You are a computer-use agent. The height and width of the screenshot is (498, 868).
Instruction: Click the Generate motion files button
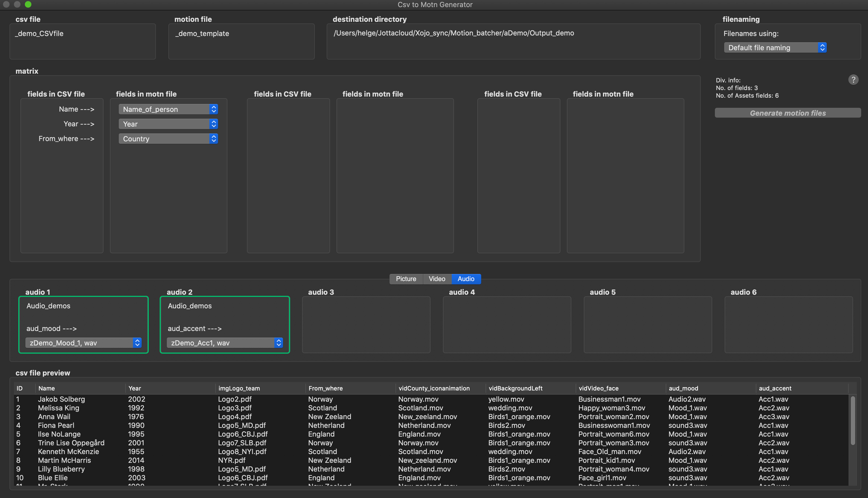click(x=787, y=113)
